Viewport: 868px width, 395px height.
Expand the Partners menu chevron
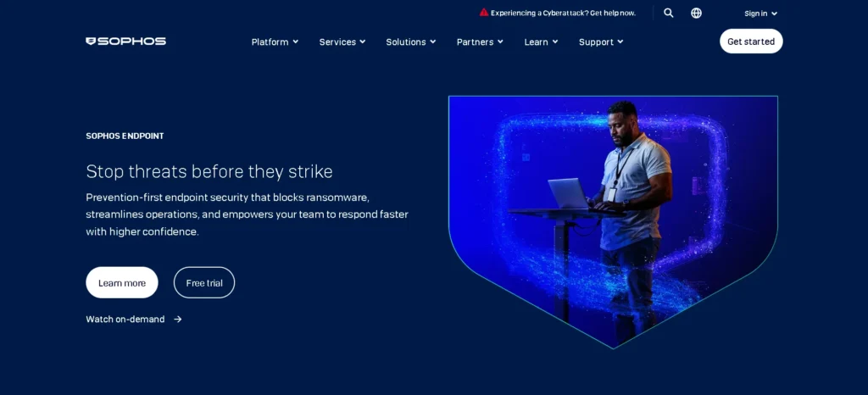(500, 42)
